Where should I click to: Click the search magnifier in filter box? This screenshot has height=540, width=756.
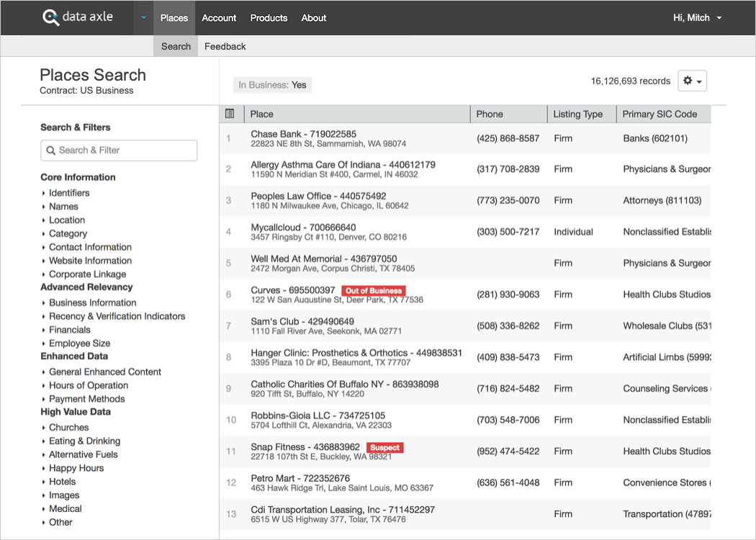pos(51,150)
